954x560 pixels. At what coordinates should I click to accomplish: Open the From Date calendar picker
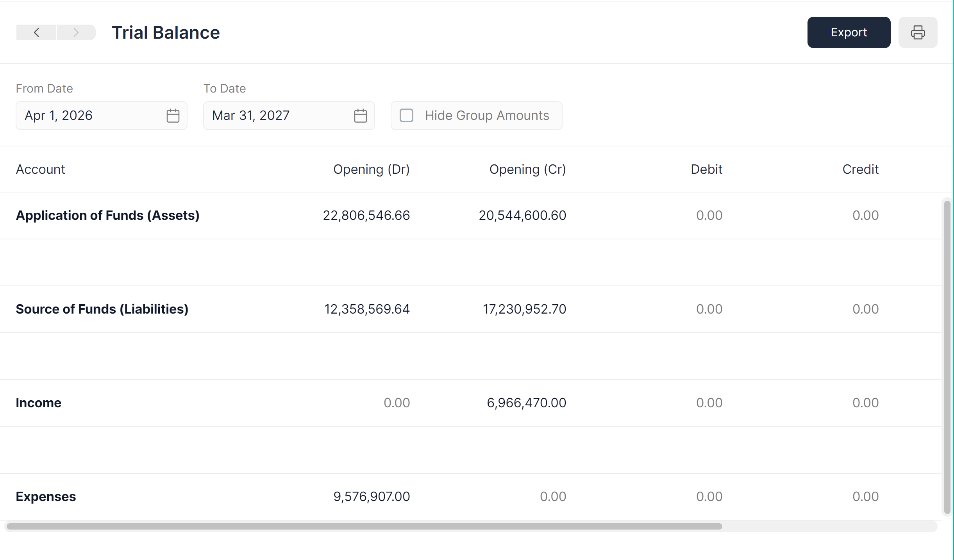point(173,115)
